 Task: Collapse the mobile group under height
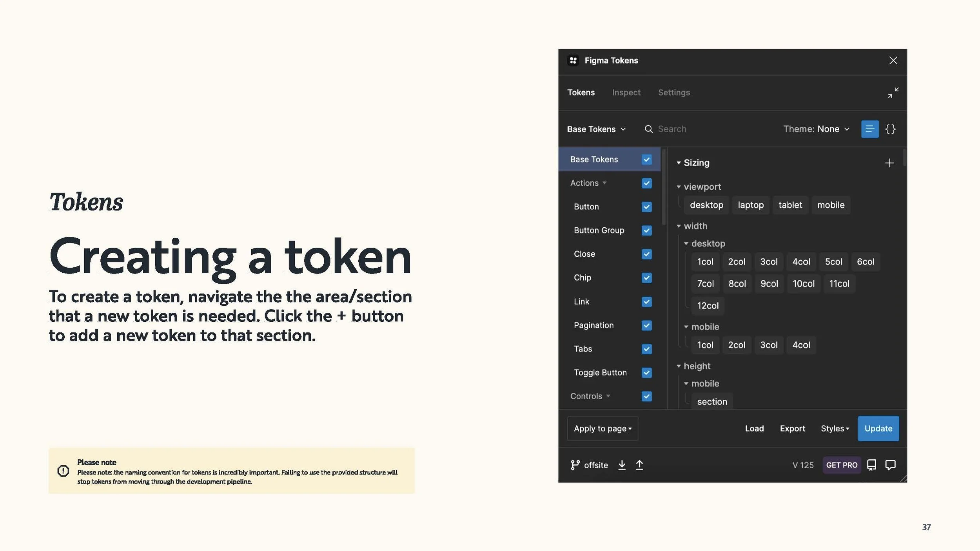pyautogui.click(x=686, y=384)
